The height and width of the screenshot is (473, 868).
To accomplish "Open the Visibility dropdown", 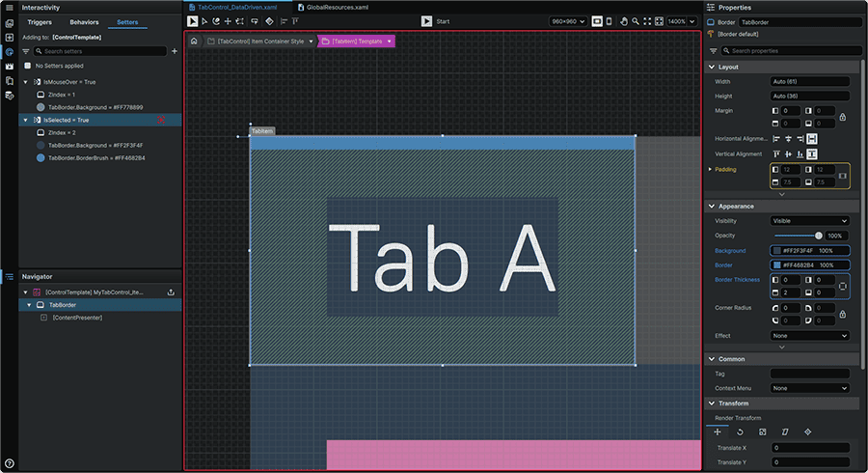I will pyautogui.click(x=809, y=221).
